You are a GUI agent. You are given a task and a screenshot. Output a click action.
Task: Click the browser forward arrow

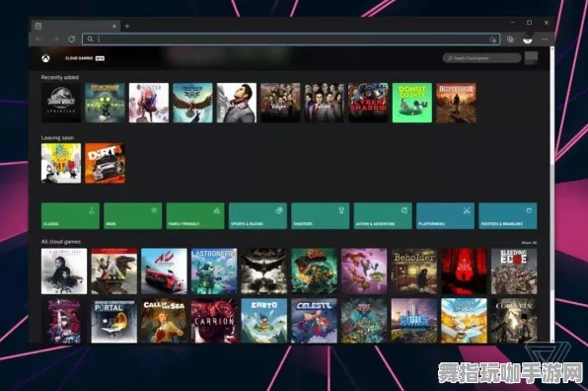click(x=55, y=39)
